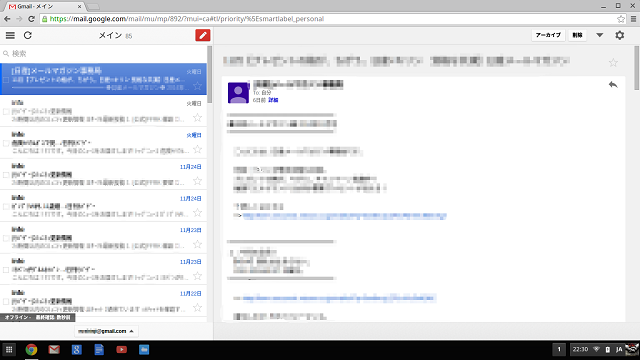Switch to the Gmail - メイン browser tab
The image size is (640, 360).
coord(45,7)
